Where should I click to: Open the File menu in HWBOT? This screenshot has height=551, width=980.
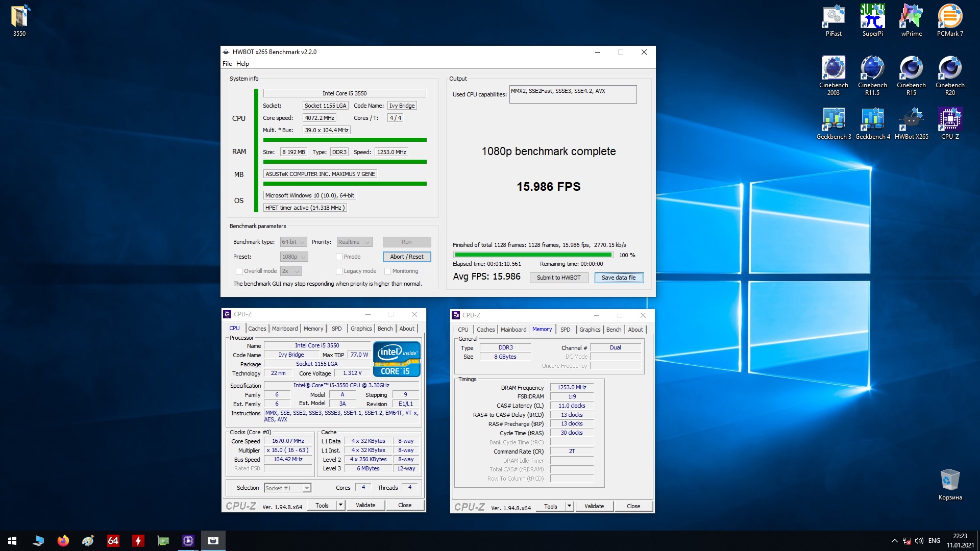pyautogui.click(x=227, y=64)
